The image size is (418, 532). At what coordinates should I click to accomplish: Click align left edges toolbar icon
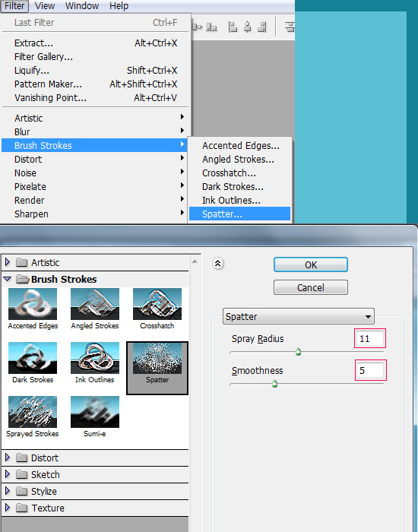point(233,27)
